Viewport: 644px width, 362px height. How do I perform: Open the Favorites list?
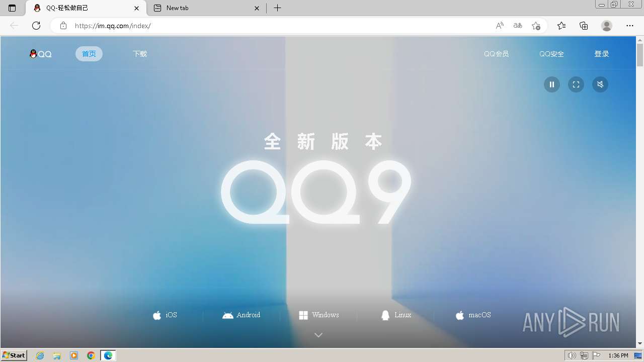[x=561, y=26]
